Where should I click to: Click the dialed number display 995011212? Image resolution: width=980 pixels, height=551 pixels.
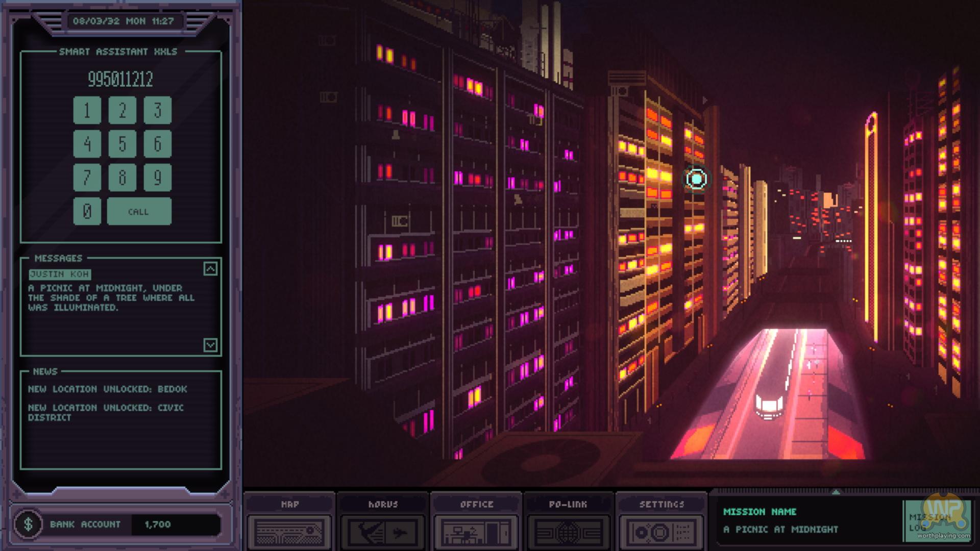(x=120, y=79)
